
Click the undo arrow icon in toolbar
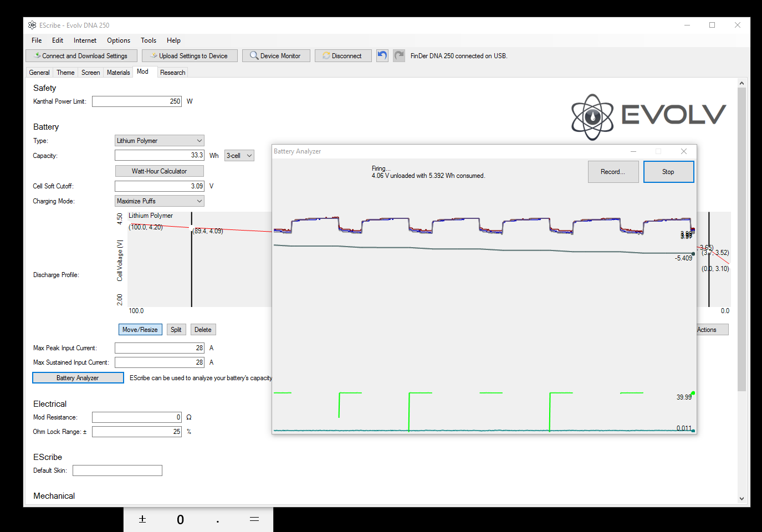point(382,55)
